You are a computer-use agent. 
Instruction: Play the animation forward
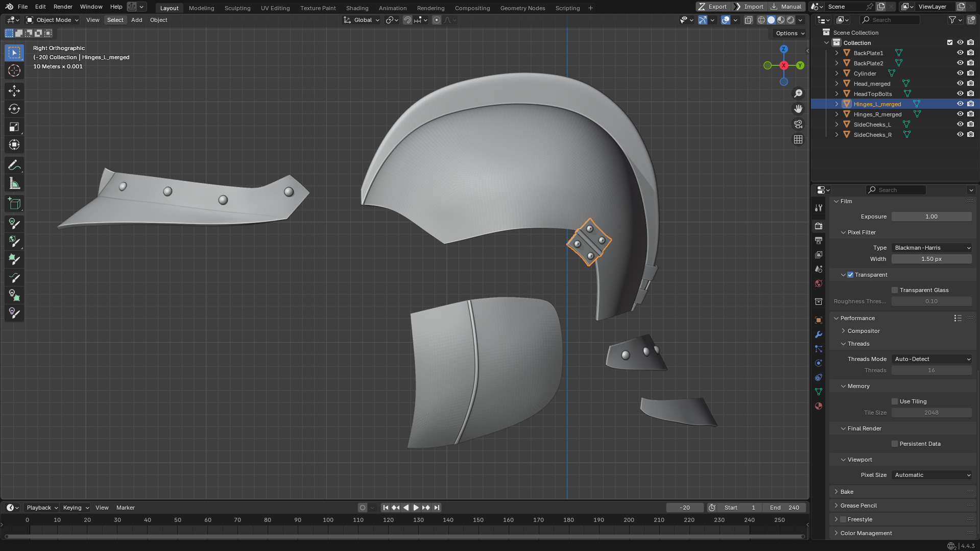[416, 508]
